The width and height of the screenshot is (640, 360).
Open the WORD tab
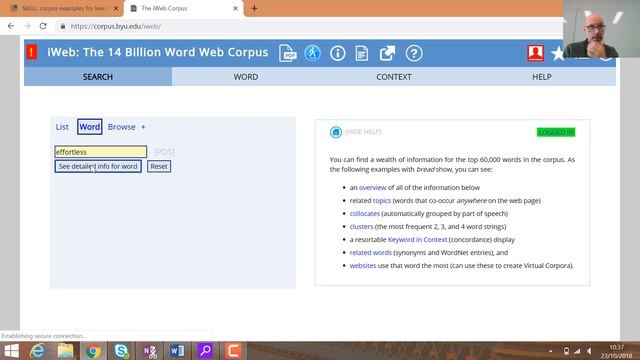[246, 77]
